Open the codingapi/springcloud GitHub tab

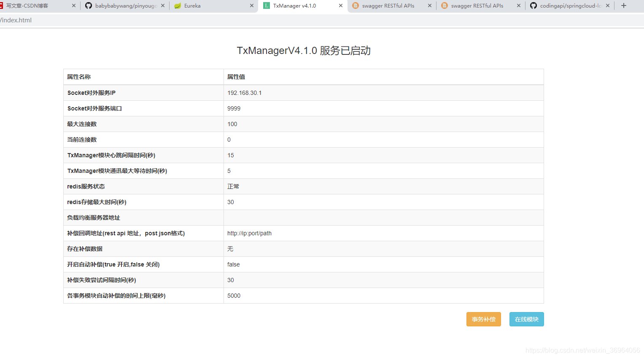570,6
